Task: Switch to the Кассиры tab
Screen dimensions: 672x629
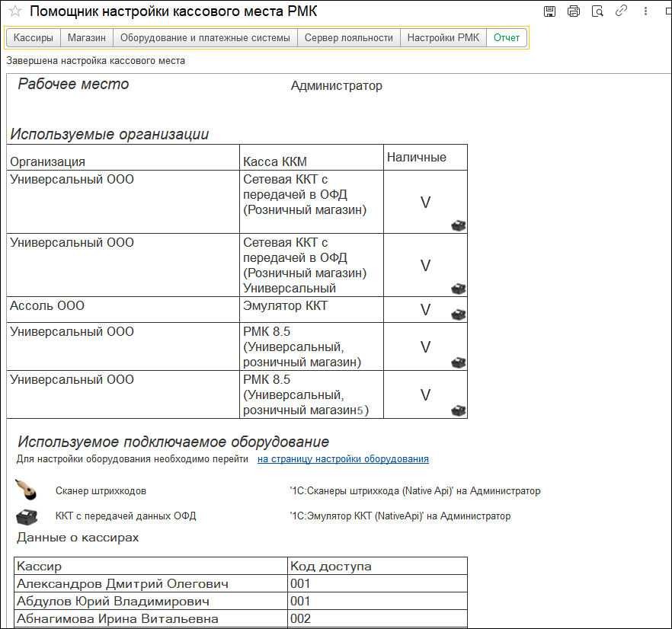Action: click(34, 38)
